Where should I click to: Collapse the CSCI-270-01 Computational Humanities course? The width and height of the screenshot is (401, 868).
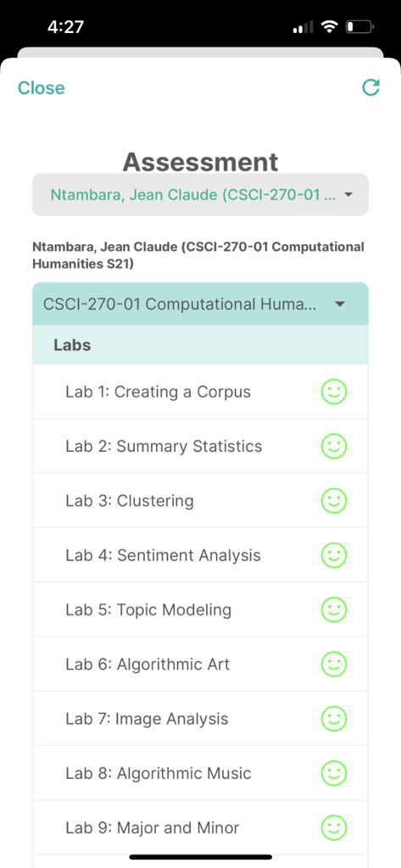pyautogui.click(x=200, y=304)
